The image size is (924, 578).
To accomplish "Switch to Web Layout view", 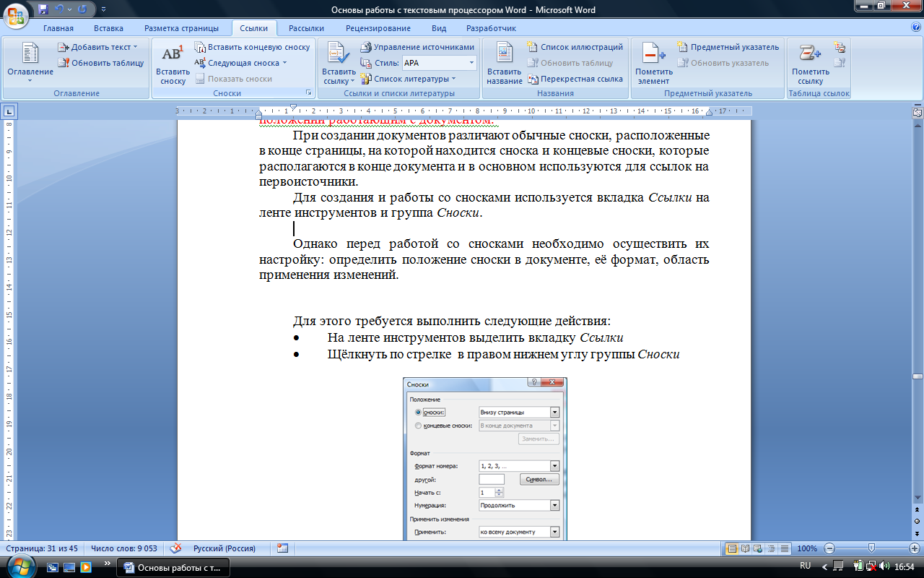I will pos(759,548).
